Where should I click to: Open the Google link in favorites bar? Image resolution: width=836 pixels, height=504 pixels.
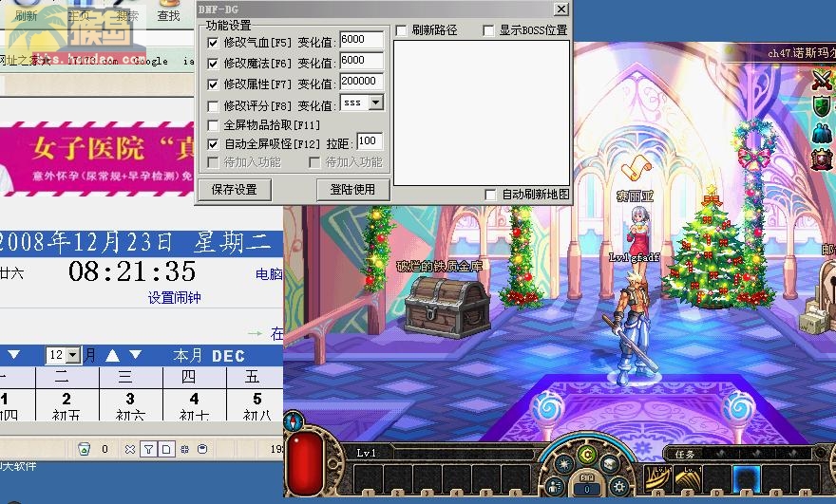click(150, 62)
